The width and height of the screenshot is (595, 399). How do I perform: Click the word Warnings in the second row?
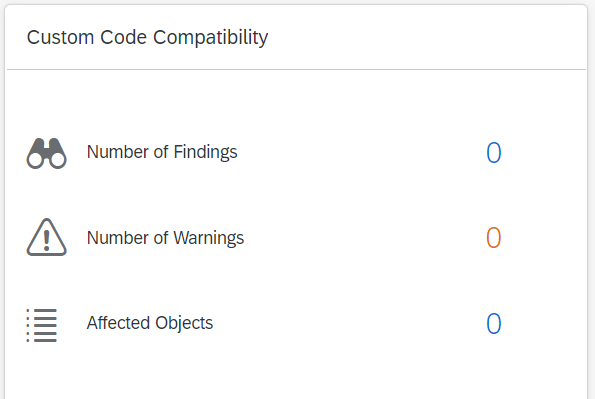click(x=209, y=238)
